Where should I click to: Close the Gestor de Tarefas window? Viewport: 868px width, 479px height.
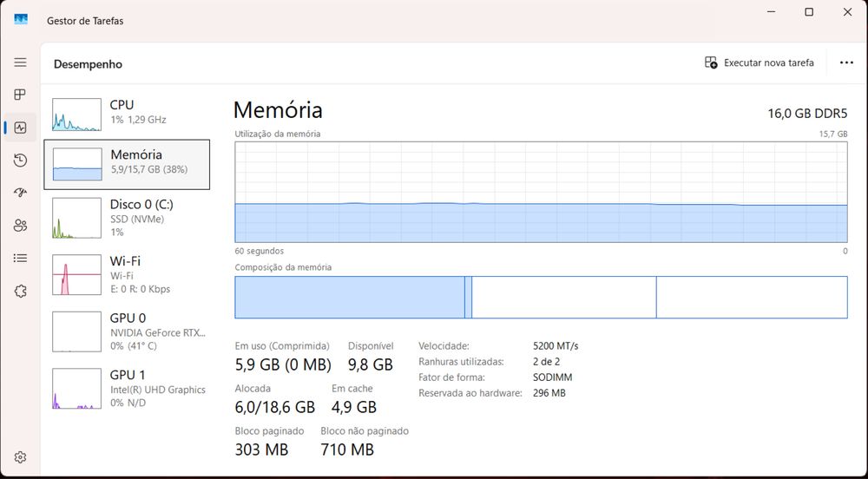click(x=847, y=11)
